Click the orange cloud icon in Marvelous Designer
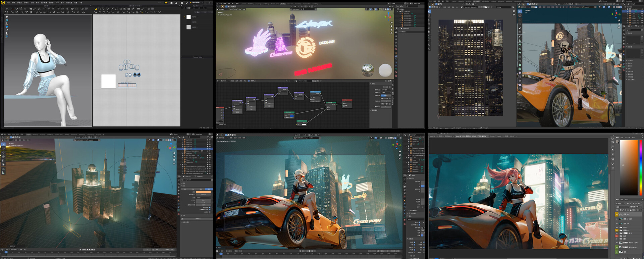644x259 pixels. click(166, 3)
